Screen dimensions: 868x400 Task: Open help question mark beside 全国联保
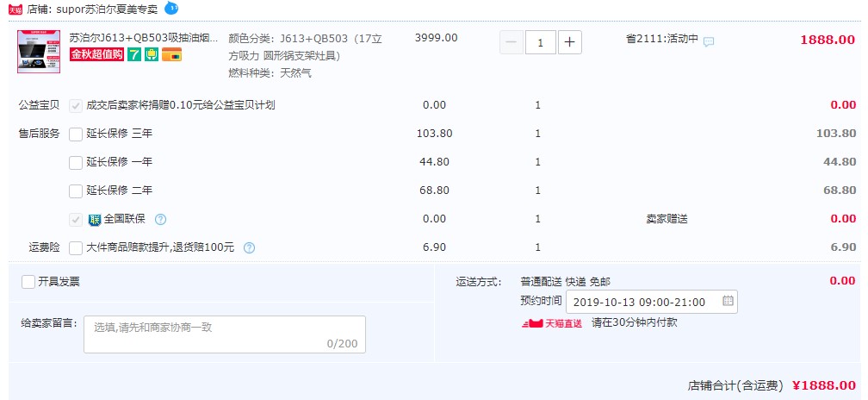(160, 219)
